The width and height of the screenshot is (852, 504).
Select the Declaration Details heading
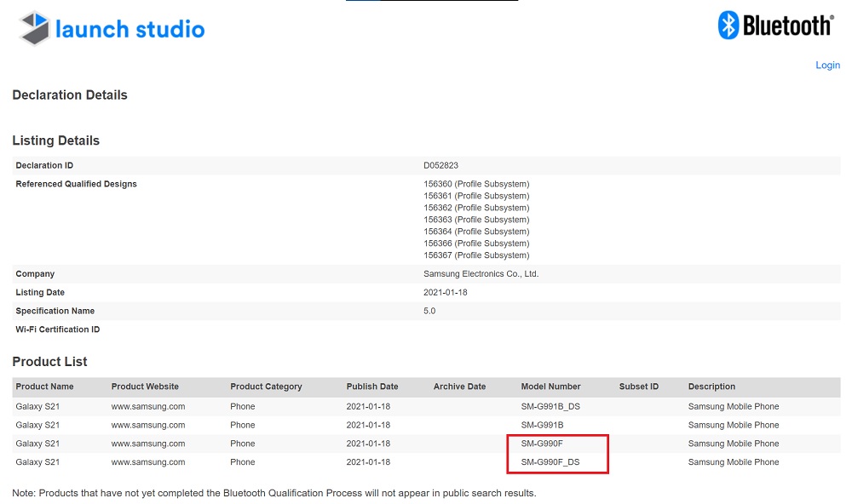pyautogui.click(x=70, y=95)
